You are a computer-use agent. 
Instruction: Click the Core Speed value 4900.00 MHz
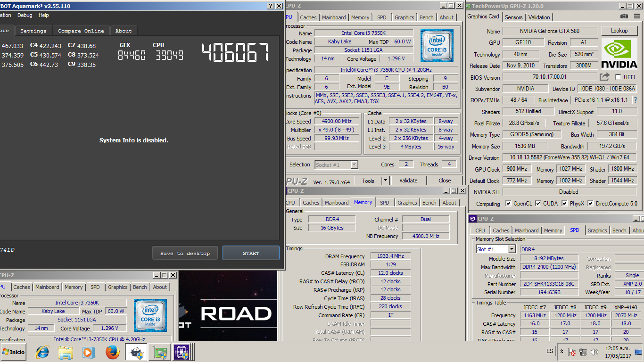337,122
